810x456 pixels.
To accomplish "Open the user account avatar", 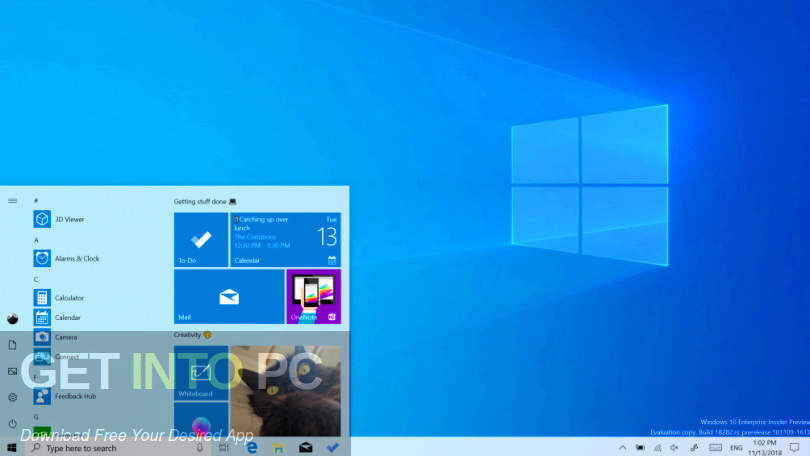I will (x=12, y=319).
